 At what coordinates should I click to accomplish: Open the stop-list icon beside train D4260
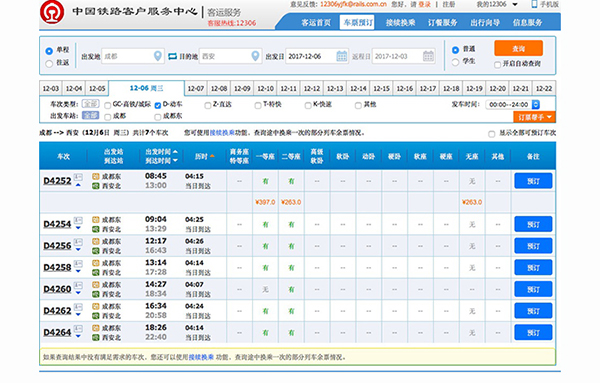[78, 285]
